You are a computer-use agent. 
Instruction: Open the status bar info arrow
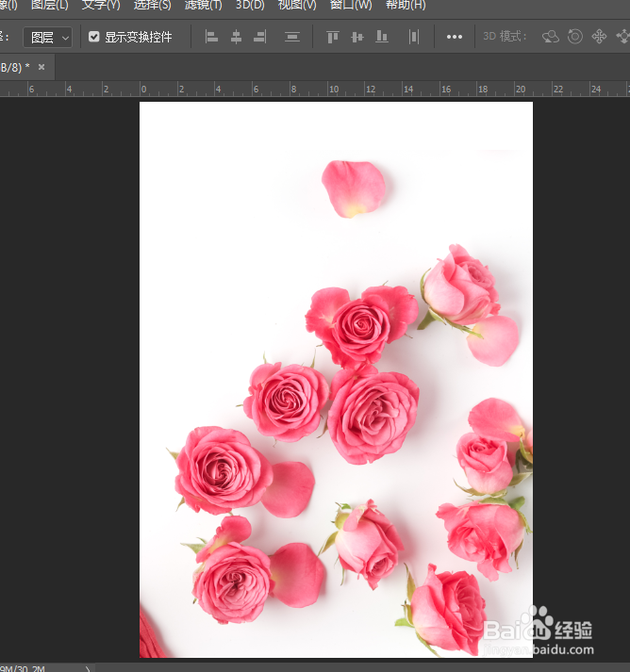88,668
